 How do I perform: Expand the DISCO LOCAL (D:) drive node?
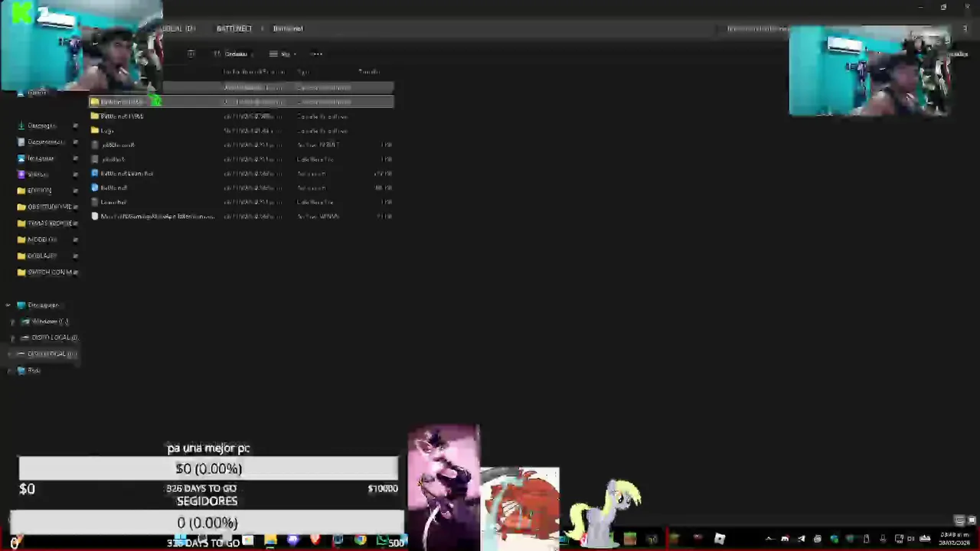coord(12,337)
